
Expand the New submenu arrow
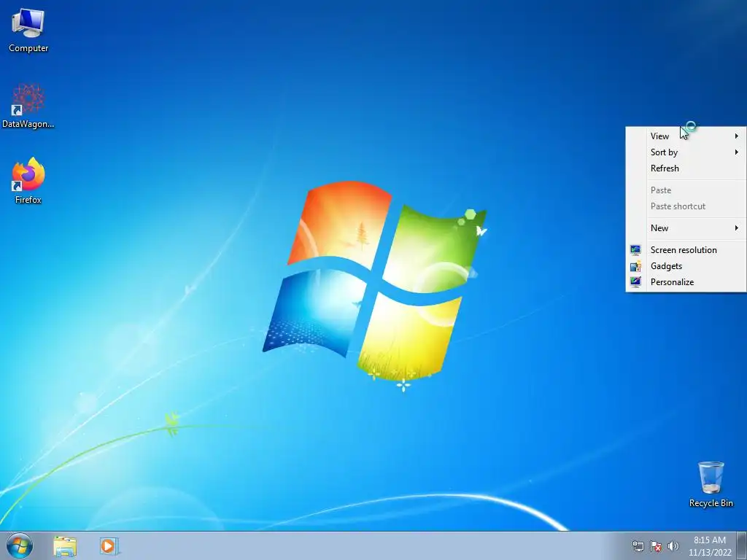737,228
